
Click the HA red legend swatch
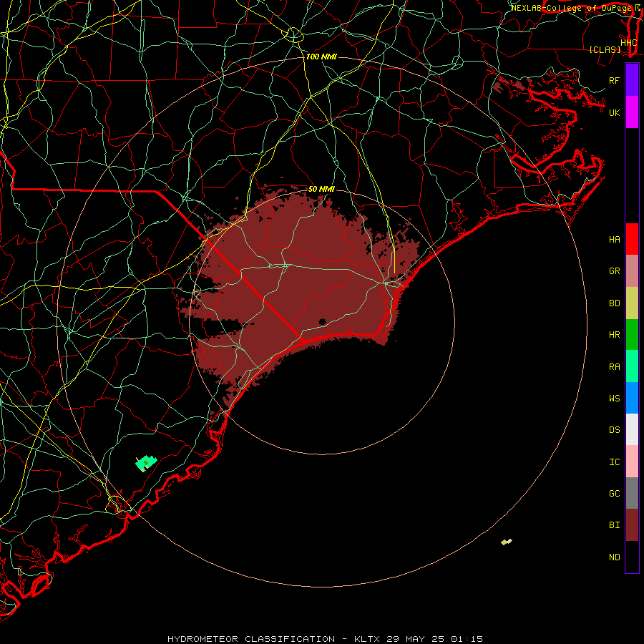tap(632, 239)
